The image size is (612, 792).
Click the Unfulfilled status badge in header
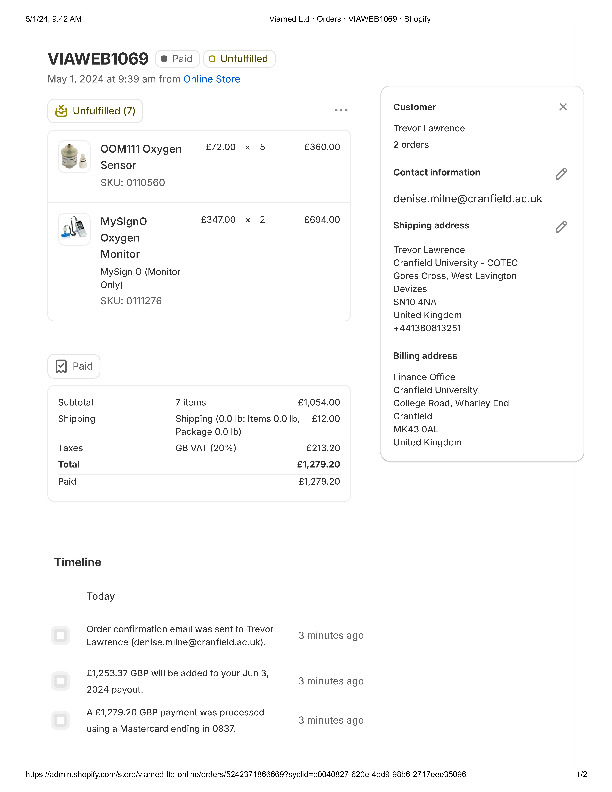[239, 59]
